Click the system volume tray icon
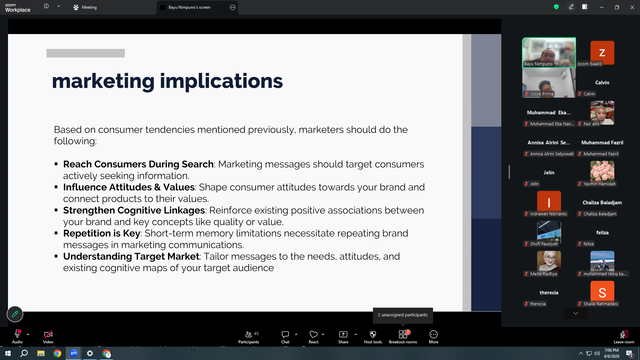 pyautogui.click(x=597, y=353)
